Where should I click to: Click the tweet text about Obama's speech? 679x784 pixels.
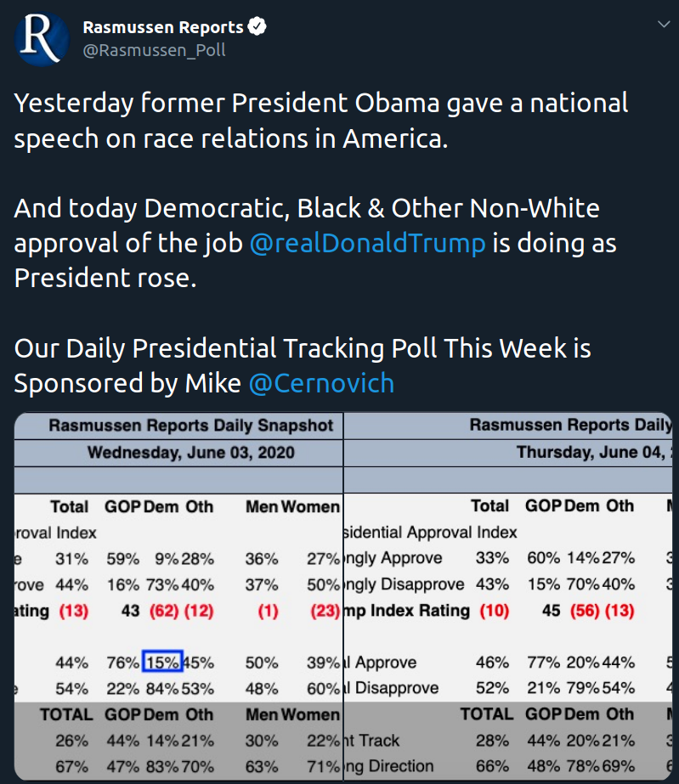coord(321,121)
